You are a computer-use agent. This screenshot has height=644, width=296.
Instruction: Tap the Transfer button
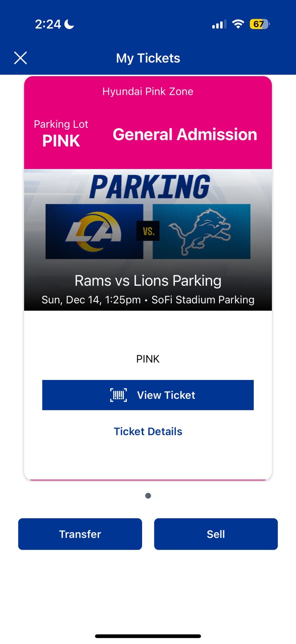[x=80, y=534]
